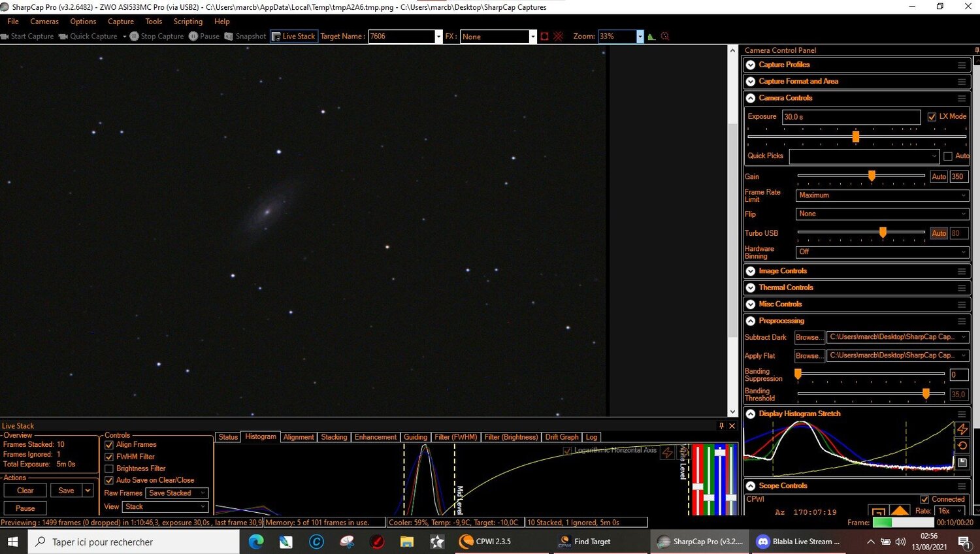Click the Clear button in Live Stack
This screenshot has width=980, height=554.
click(25, 491)
